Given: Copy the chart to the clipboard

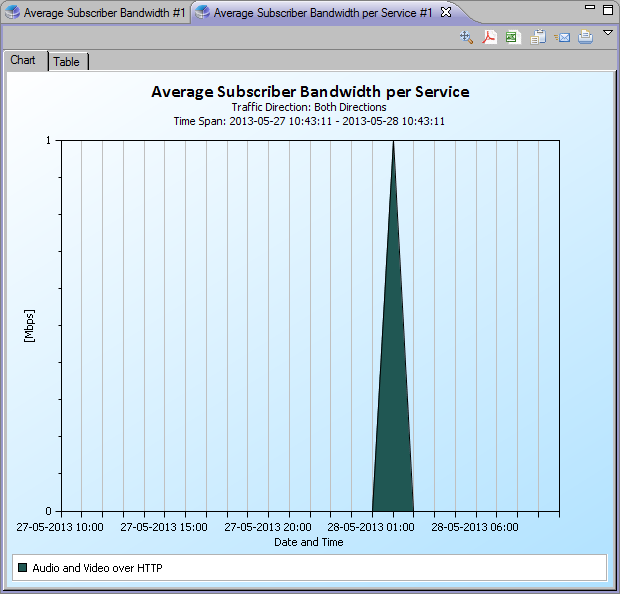Looking at the screenshot, I should (538, 38).
